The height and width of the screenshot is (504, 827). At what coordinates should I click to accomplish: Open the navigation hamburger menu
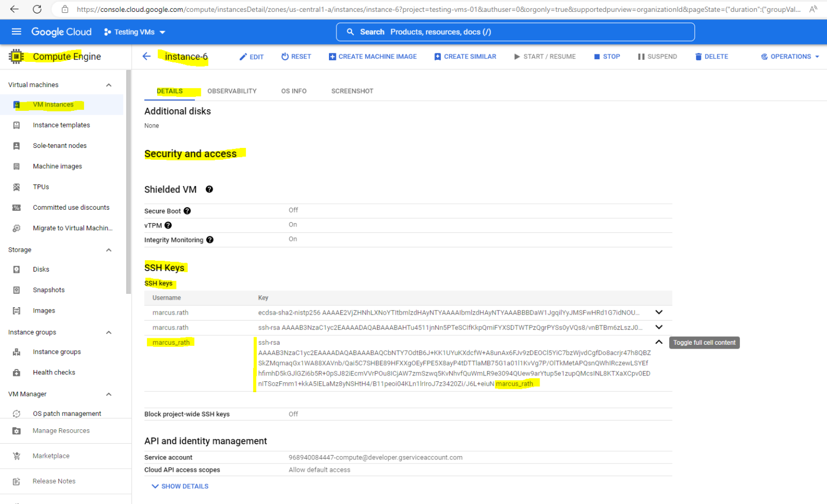pyautogui.click(x=16, y=31)
